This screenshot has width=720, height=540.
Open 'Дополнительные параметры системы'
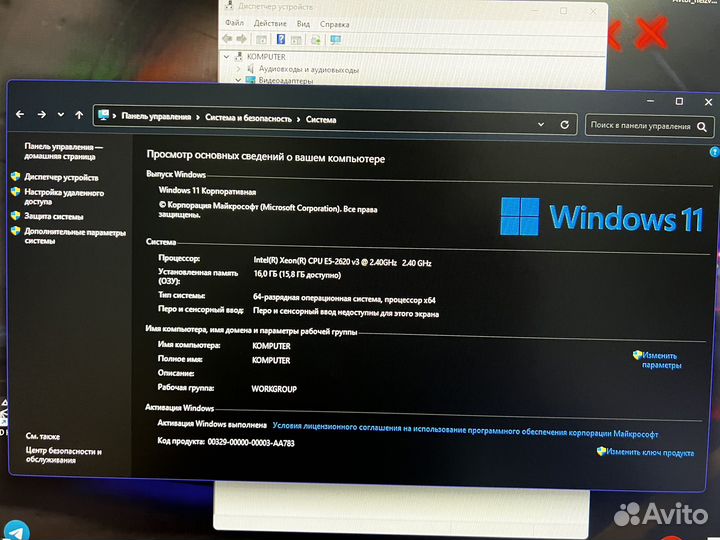tap(75, 236)
